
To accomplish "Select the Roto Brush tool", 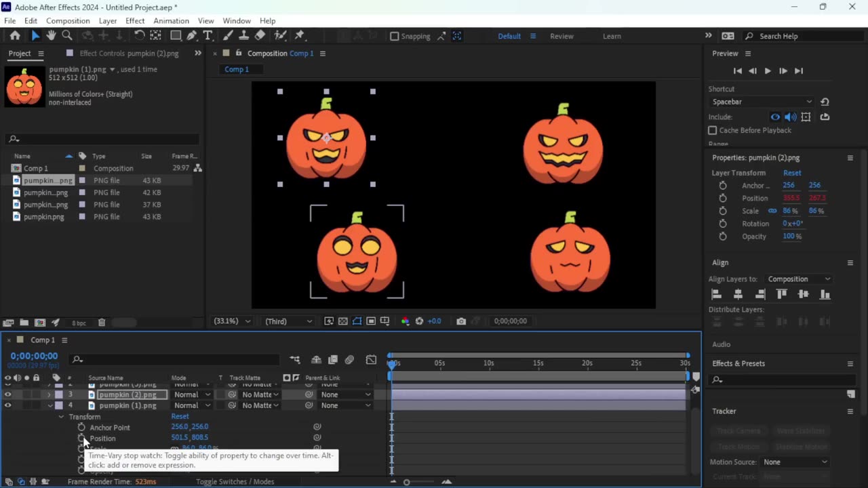I will pyautogui.click(x=280, y=36).
